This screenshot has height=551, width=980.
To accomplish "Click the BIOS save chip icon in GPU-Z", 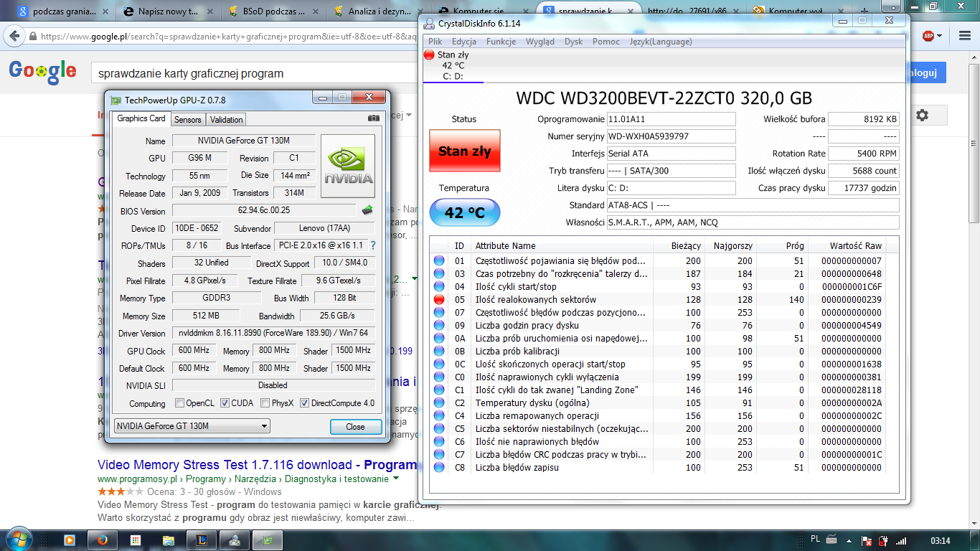I will pos(367,210).
